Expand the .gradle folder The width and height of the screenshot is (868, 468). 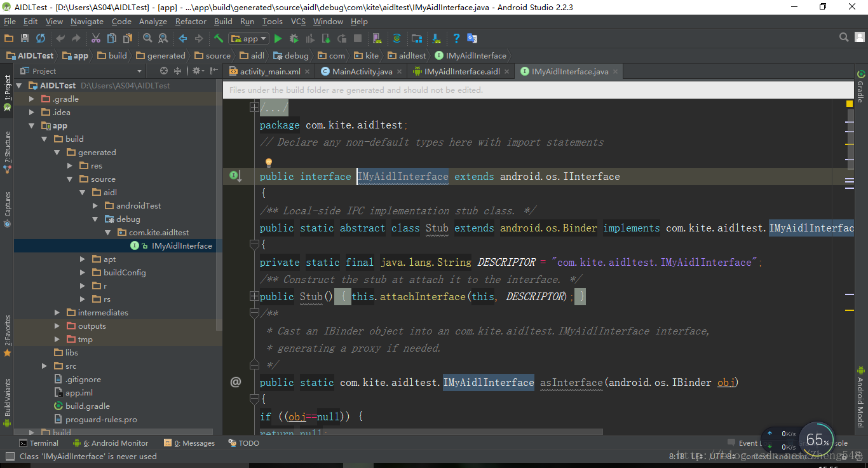[x=32, y=99]
